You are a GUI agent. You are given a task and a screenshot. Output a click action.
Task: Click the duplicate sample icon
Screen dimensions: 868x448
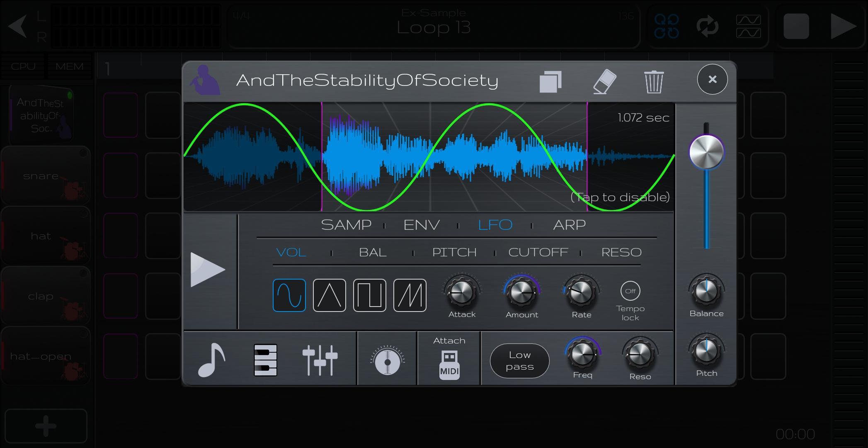550,81
